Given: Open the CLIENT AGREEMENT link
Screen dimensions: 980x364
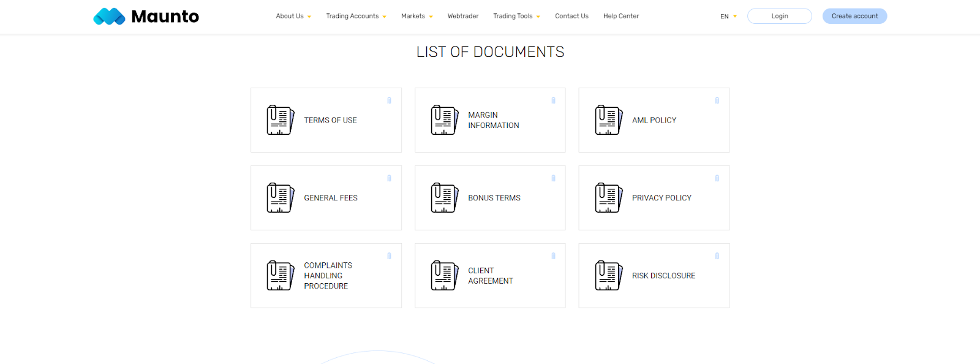Looking at the screenshot, I should click(491, 276).
